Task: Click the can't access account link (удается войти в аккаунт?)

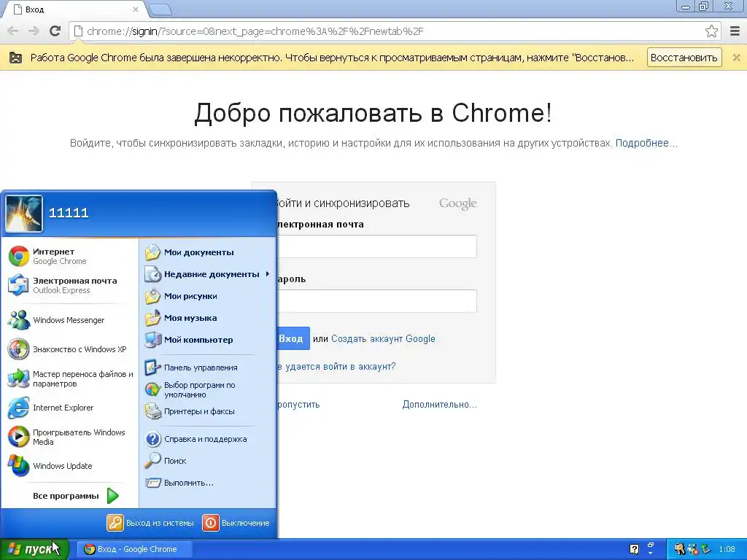Action: 336,367
